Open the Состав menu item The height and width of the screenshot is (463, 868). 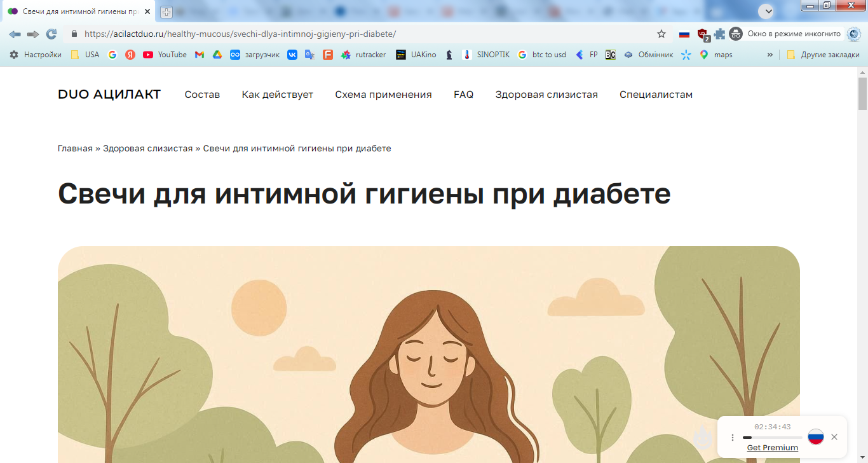point(202,95)
